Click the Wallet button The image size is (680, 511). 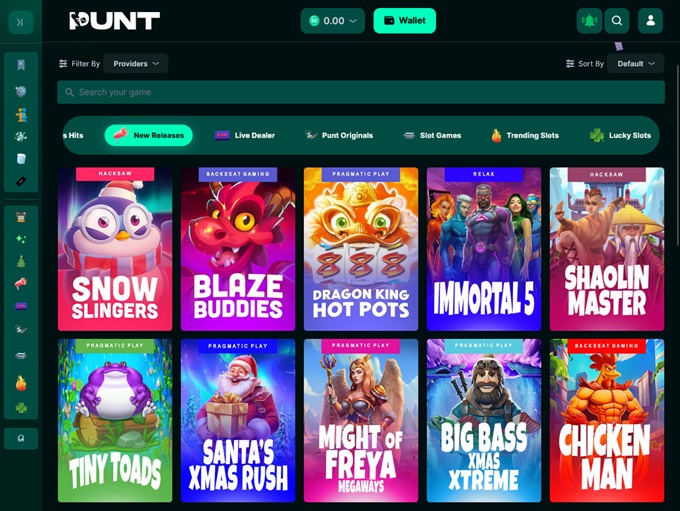coord(405,20)
